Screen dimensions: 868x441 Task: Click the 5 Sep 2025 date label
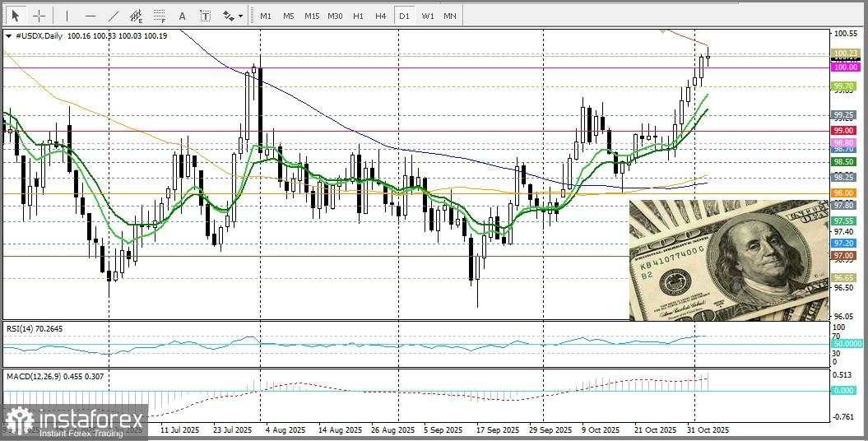click(444, 430)
